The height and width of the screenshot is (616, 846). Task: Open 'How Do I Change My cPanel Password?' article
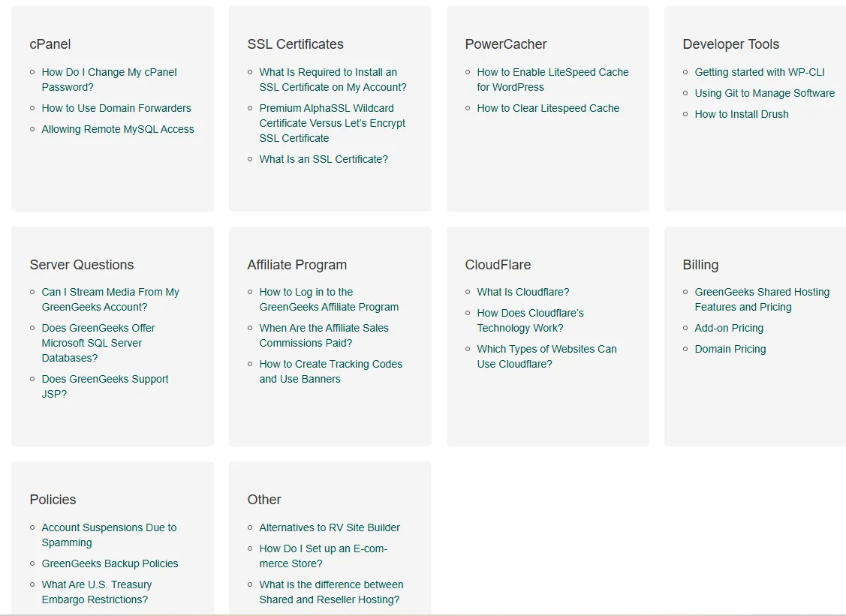[x=109, y=80]
